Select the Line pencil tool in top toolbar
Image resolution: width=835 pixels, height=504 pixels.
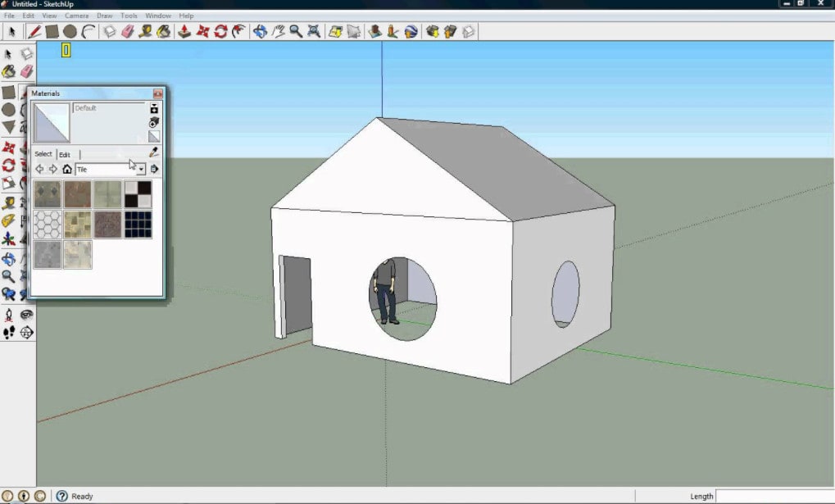coord(34,32)
